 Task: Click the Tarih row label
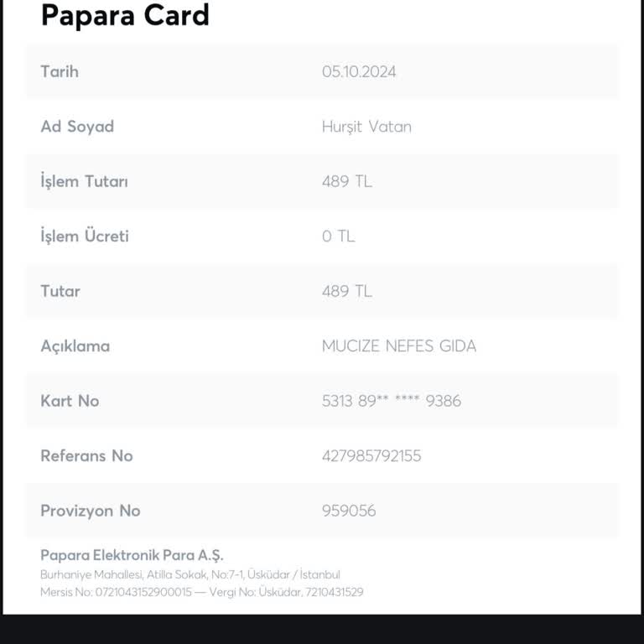coord(60,72)
